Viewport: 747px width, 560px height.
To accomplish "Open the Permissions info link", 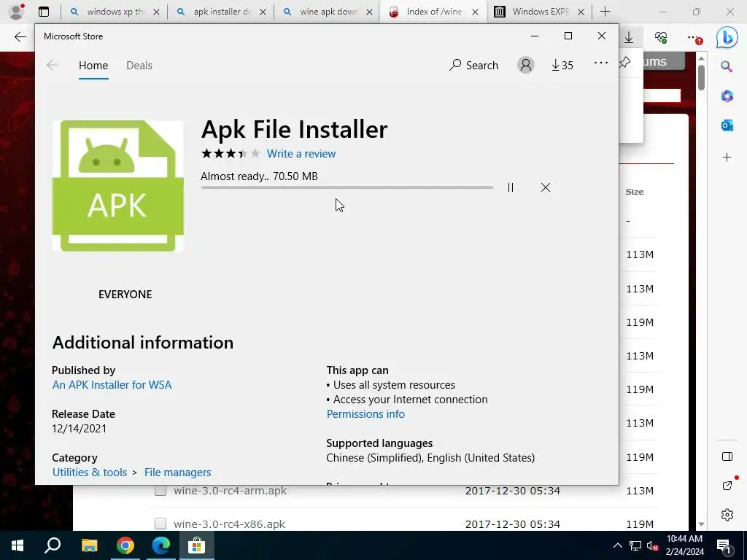I will [365, 414].
